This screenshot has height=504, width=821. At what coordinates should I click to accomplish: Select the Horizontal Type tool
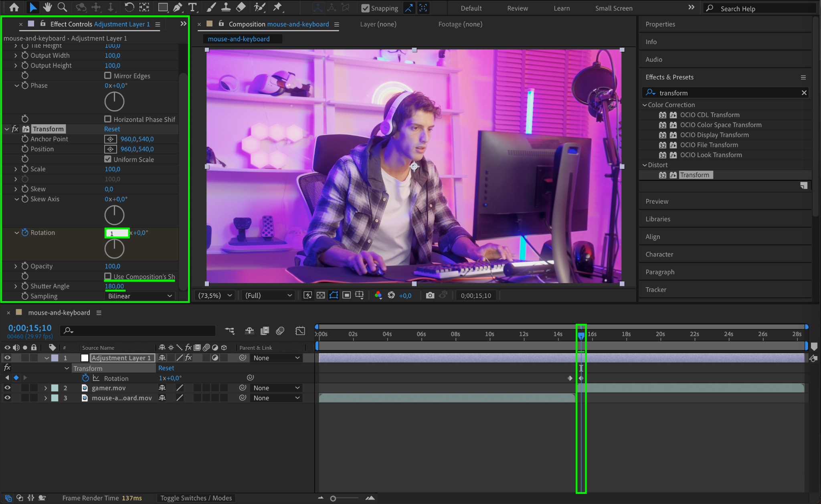[x=192, y=7]
